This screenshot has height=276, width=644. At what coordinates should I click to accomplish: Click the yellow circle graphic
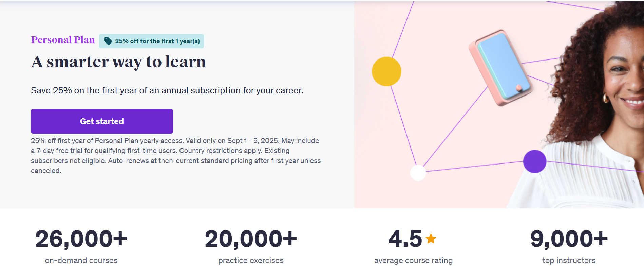point(386,71)
